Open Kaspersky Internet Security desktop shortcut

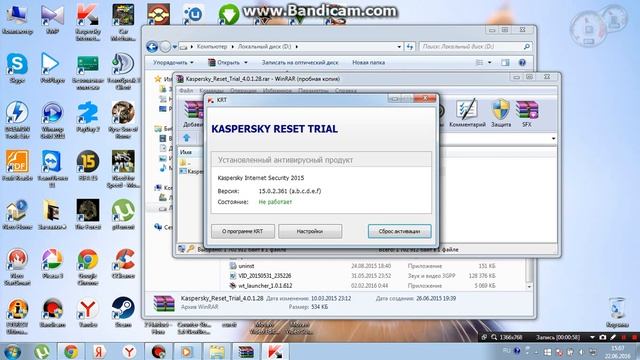(x=88, y=22)
